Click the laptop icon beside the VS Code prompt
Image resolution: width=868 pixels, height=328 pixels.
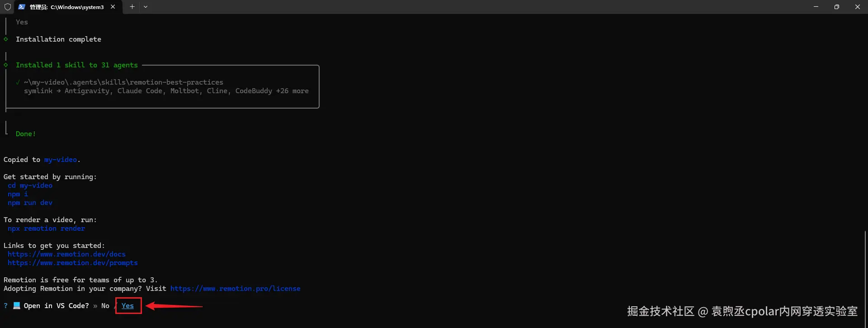pos(17,305)
